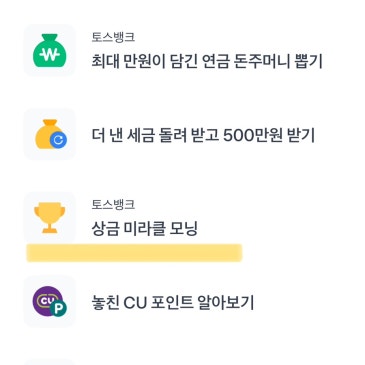Tap the yellow tax refund money bag icon
Screen dimensions: 365x365
pos(49,134)
